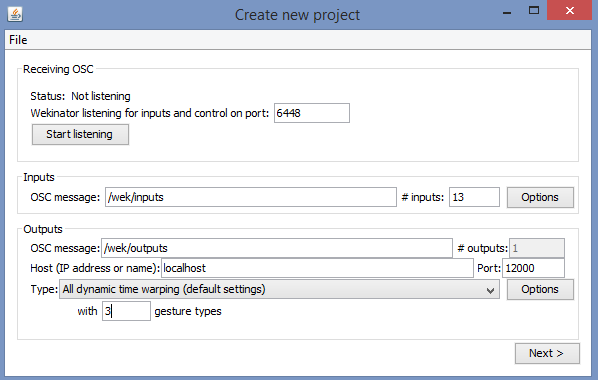Select the All dynamic time warping combo box

pos(279,289)
